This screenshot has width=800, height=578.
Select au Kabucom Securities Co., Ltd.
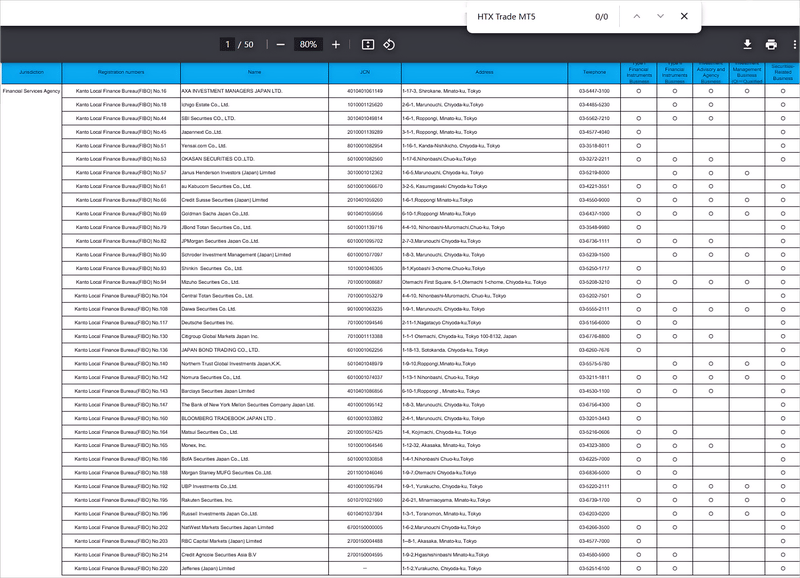click(x=216, y=187)
